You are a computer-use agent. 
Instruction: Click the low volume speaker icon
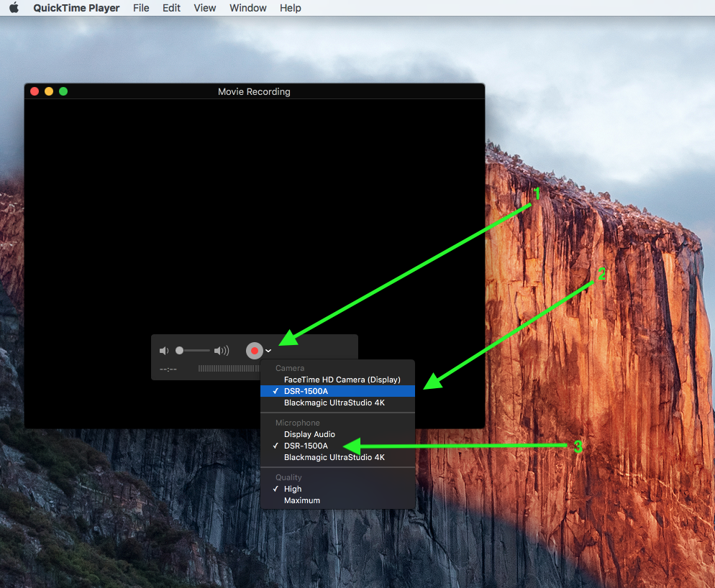point(164,351)
